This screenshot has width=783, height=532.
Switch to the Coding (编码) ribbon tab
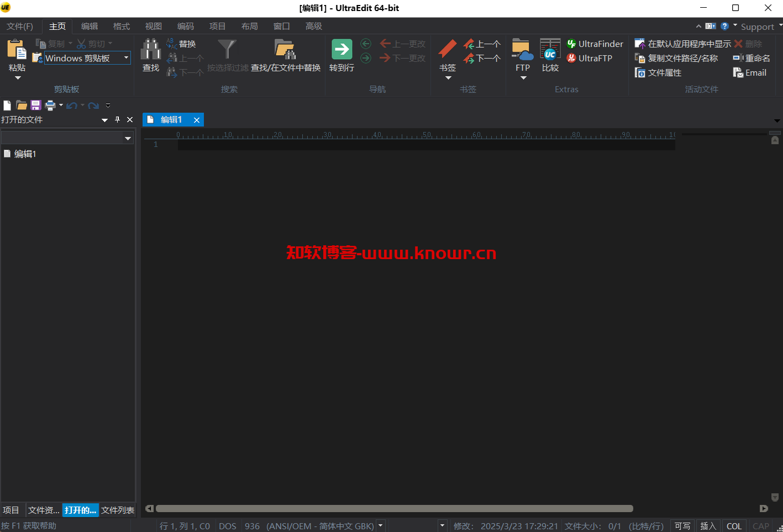[x=185, y=26]
